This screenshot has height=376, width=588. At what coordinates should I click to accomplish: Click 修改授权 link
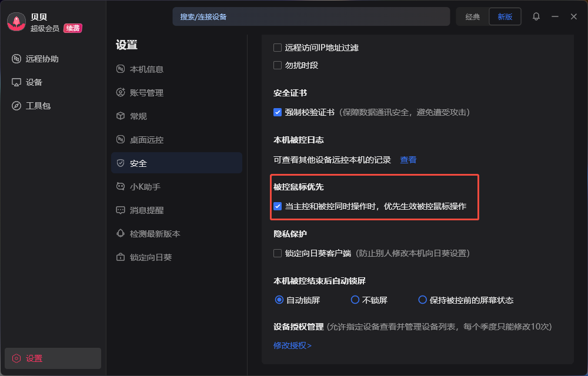[x=292, y=345]
